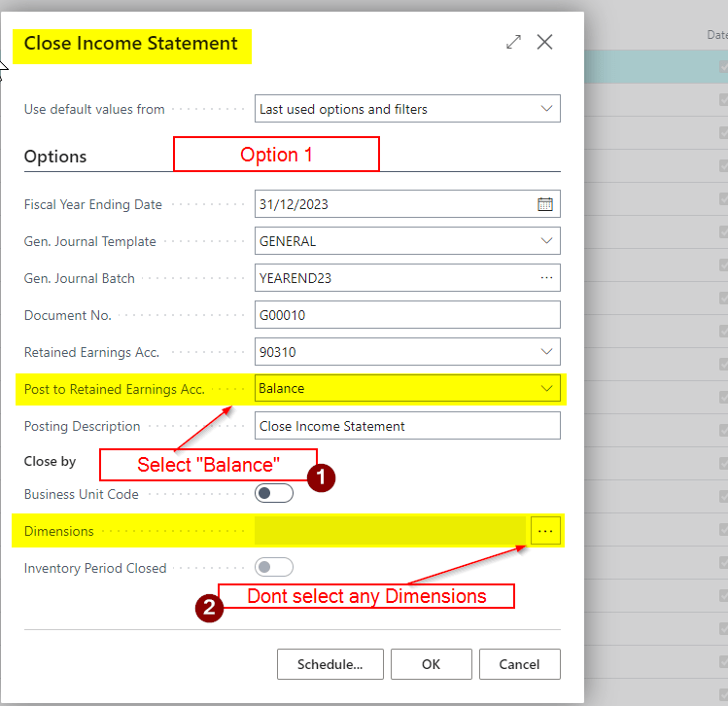Expand the Gen. Journal Template dropdown

point(545,241)
